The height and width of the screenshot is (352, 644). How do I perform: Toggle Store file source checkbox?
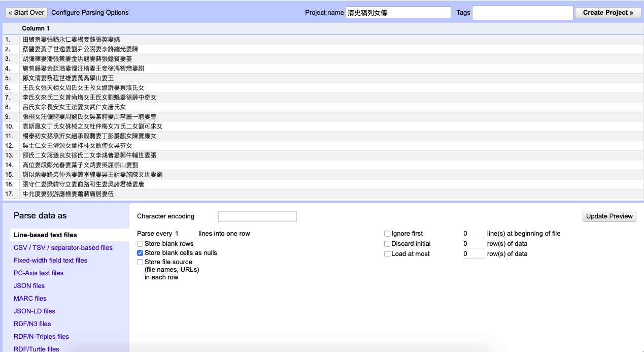[x=140, y=262]
